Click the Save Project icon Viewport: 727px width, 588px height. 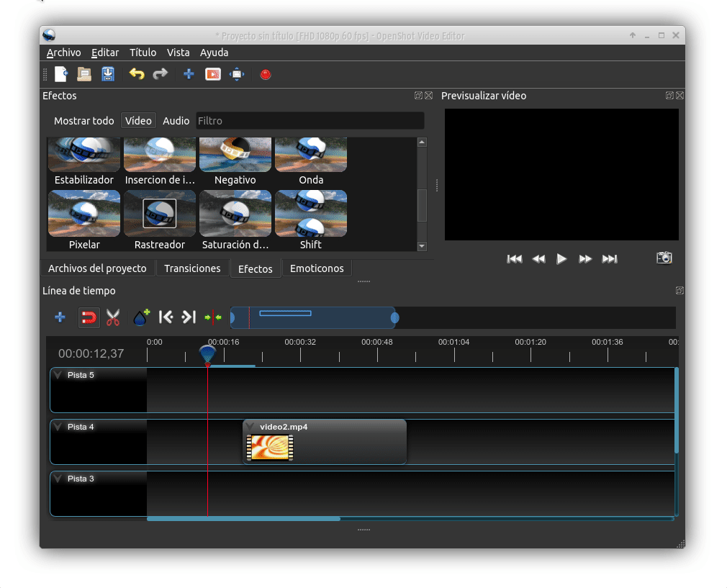[x=108, y=73]
